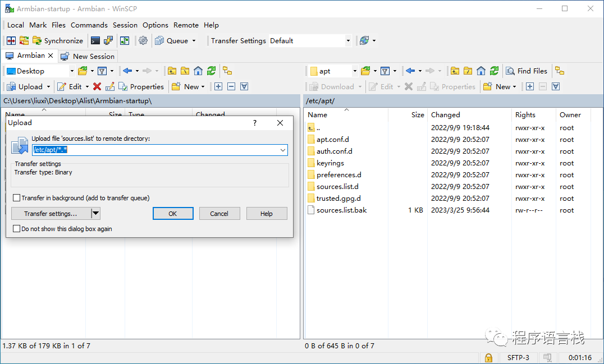604x364 pixels.
Task: Click remote panel filter icon
Action: pyautogui.click(x=385, y=71)
